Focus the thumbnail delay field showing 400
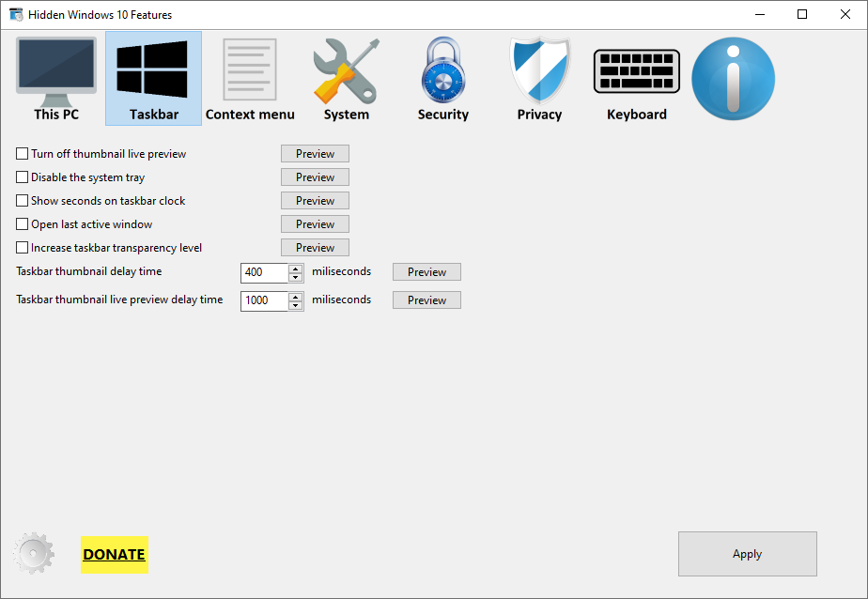868x599 pixels. 265,272
